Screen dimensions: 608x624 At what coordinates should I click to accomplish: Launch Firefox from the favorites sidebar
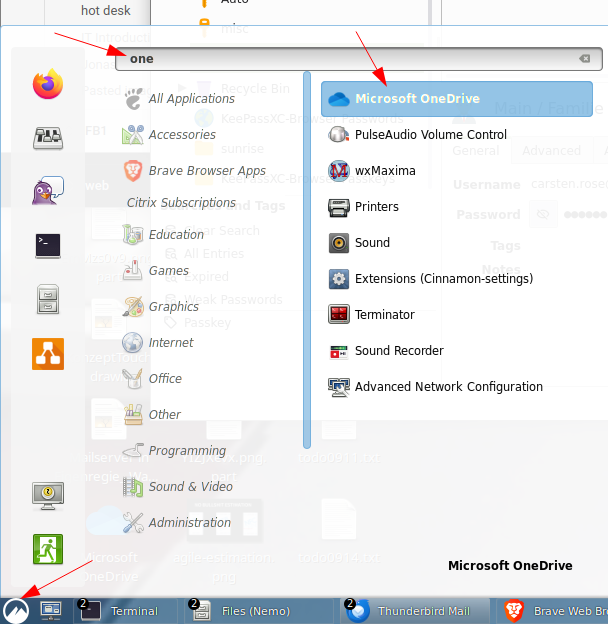tap(48, 84)
